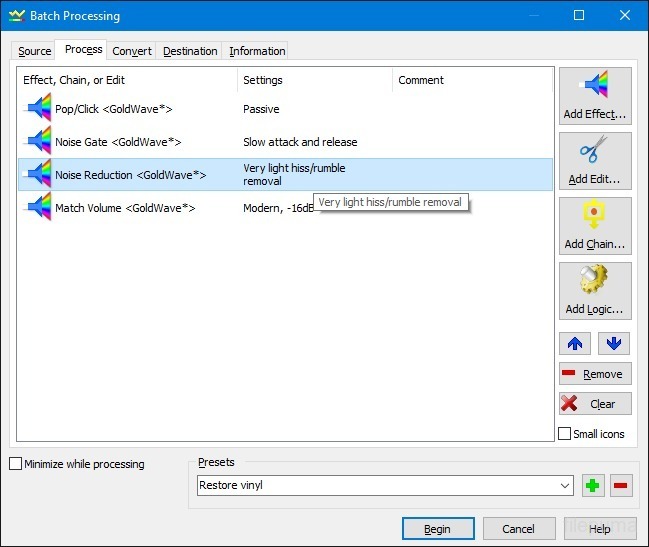Click the Cancel button
The width and height of the screenshot is (649, 547).
[519, 529]
